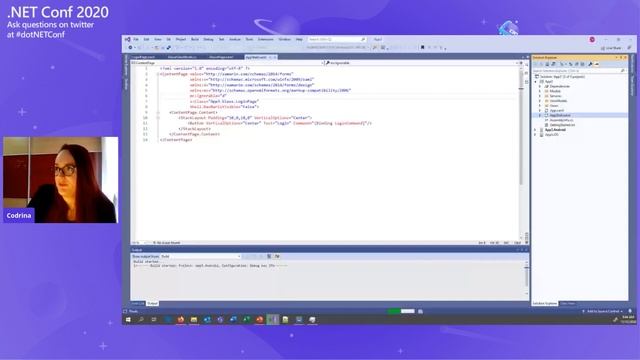Switch to Team Explorer bottom tab

(x=567, y=304)
